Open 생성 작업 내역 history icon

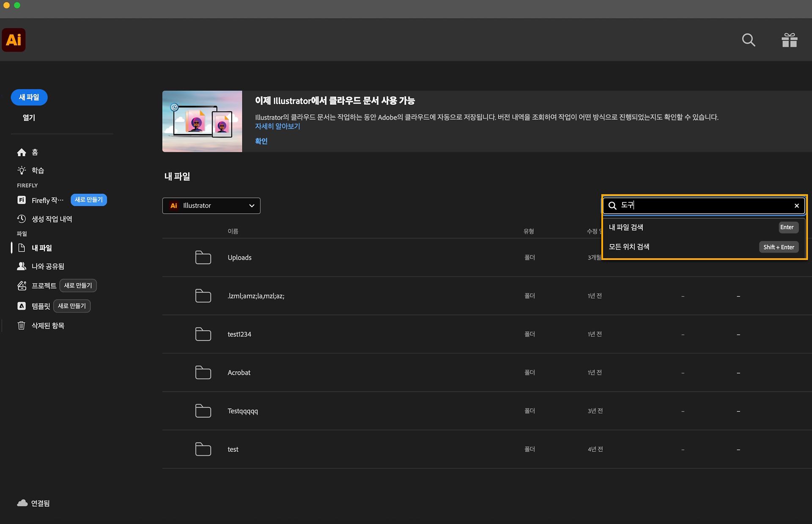pos(22,219)
